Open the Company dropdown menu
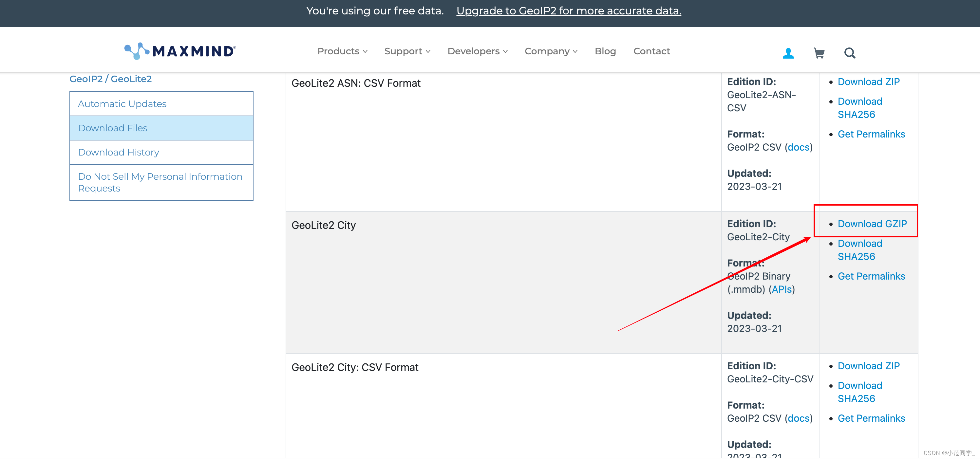The image size is (980, 459). coord(551,51)
